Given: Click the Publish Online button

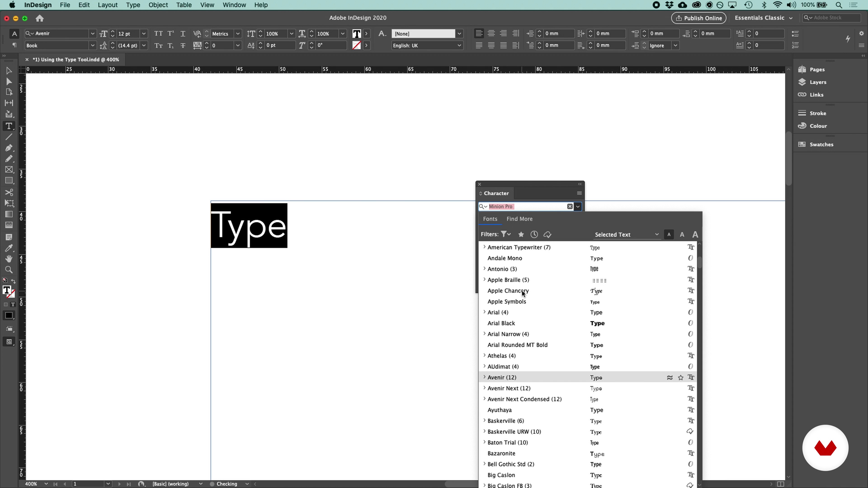Looking at the screenshot, I should pyautogui.click(x=698, y=18).
